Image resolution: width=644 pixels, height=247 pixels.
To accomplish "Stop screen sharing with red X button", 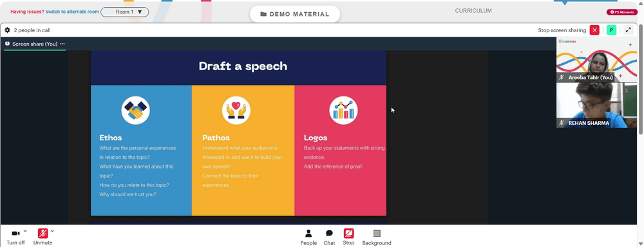I will (x=594, y=30).
